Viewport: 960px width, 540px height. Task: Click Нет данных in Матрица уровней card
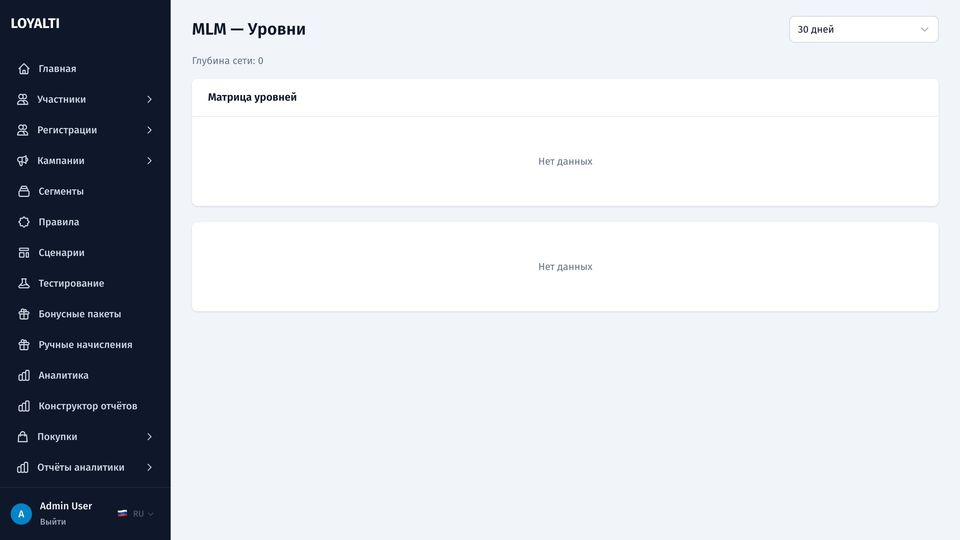[x=565, y=161]
